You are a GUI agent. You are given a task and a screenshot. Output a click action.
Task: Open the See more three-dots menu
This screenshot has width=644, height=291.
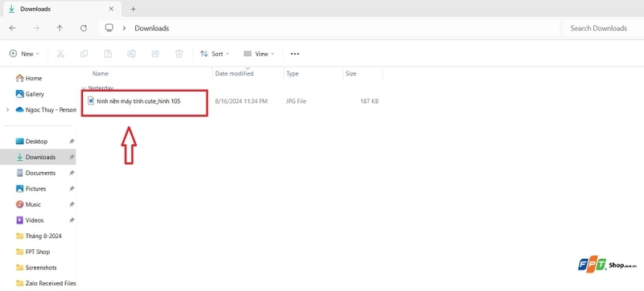[x=295, y=54]
